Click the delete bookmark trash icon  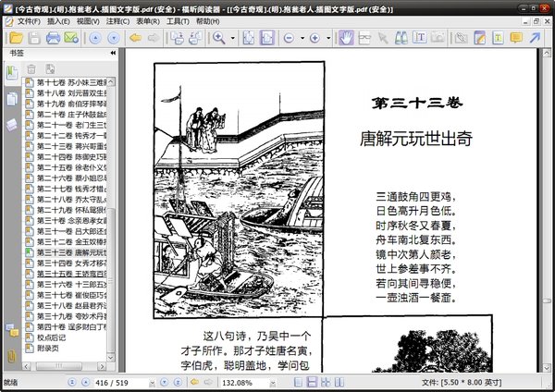31,69
